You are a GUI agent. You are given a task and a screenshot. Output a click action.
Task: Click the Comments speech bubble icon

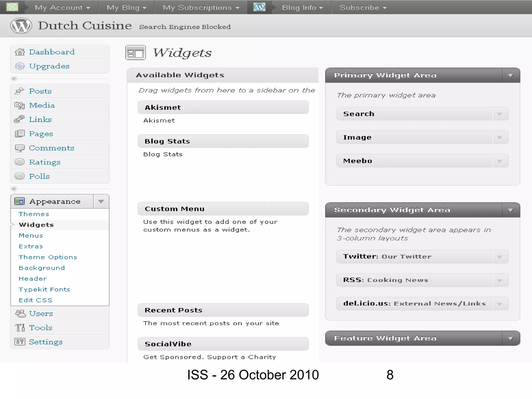point(19,148)
